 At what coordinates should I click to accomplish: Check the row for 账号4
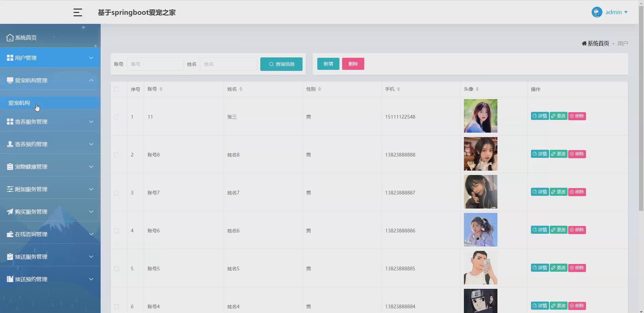coord(116,307)
